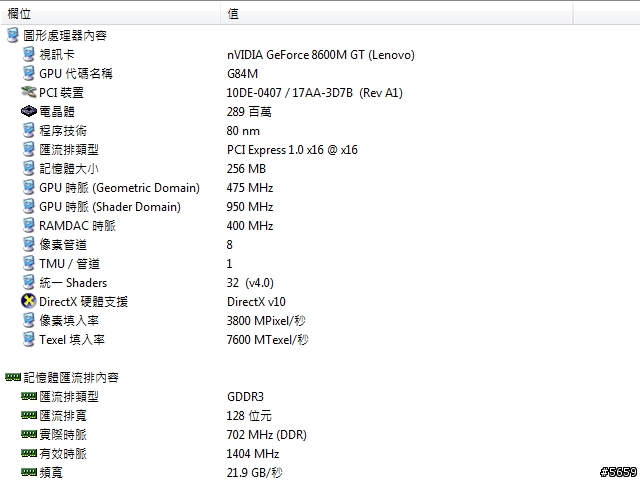Select the 950 MHz value
This screenshot has width=640, height=480.
point(250,207)
